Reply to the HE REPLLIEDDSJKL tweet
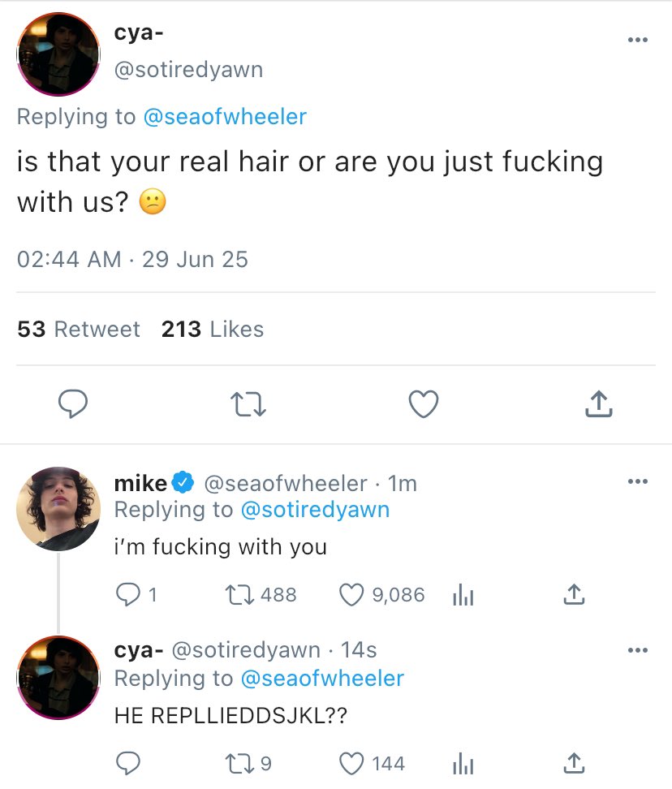Viewport: 672px width, 789px height. pyautogui.click(x=127, y=763)
